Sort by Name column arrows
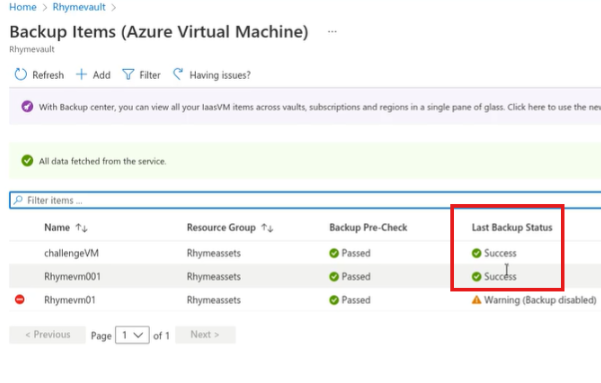 click(x=82, y=228)
